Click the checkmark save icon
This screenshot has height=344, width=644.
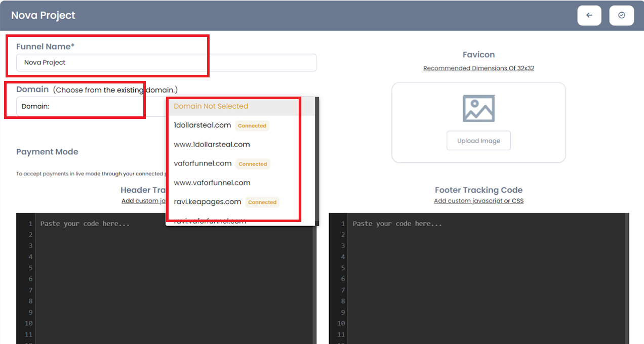(x=621, y=16)
